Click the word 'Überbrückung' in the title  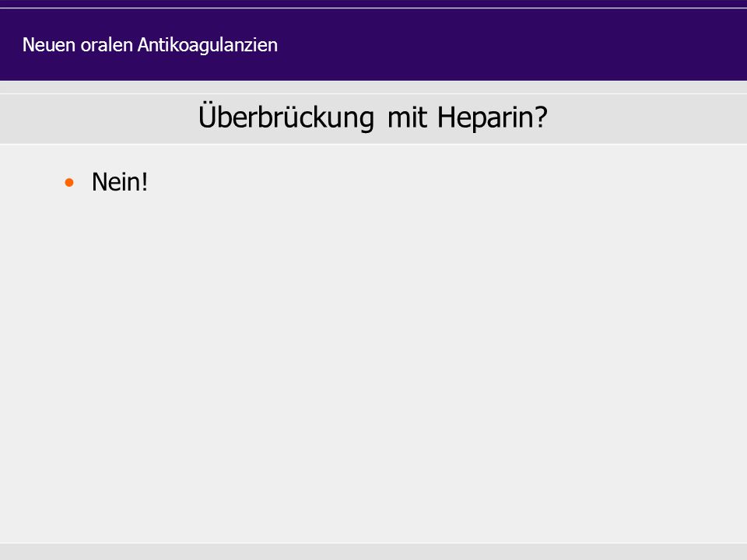286,117
